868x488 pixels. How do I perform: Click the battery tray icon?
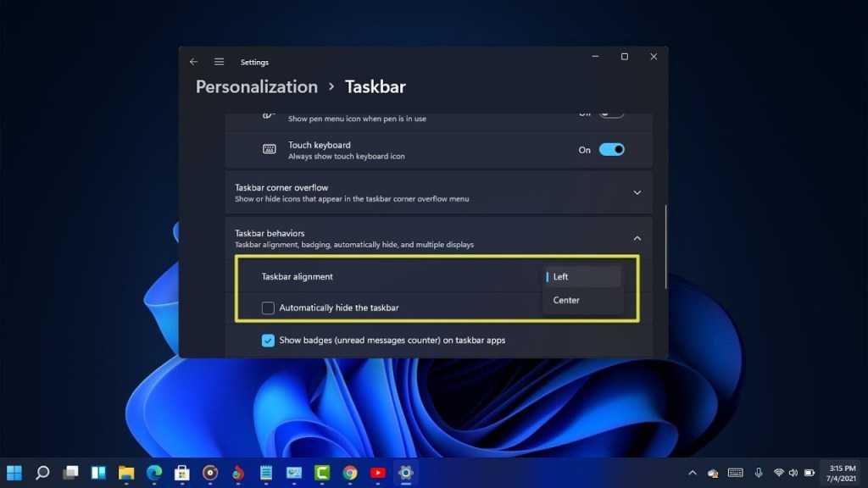[810, 473]
